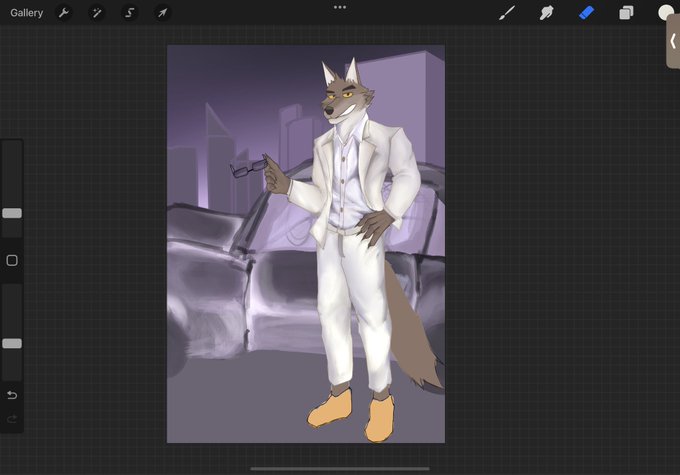Open the active color circle
Screen dimensions: 680x475
point(665,13)
